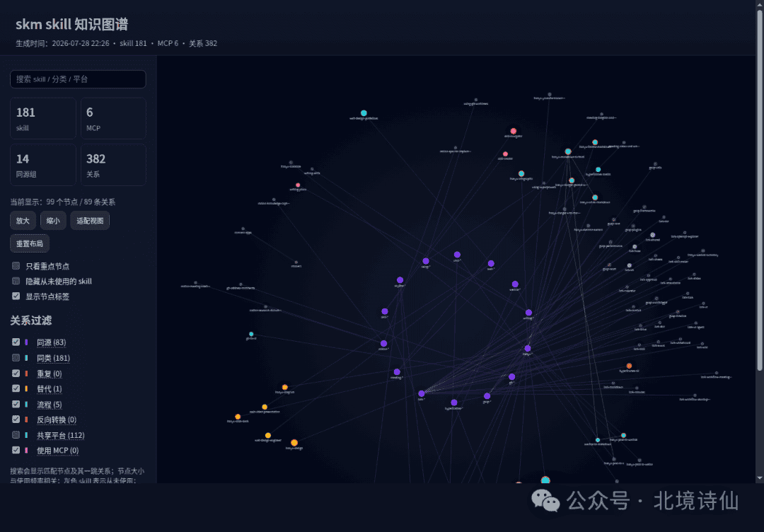The height and width of the screenshot is (532, 764).
Task: Select the red hyperframes-cli node
Action: (629, 365)
